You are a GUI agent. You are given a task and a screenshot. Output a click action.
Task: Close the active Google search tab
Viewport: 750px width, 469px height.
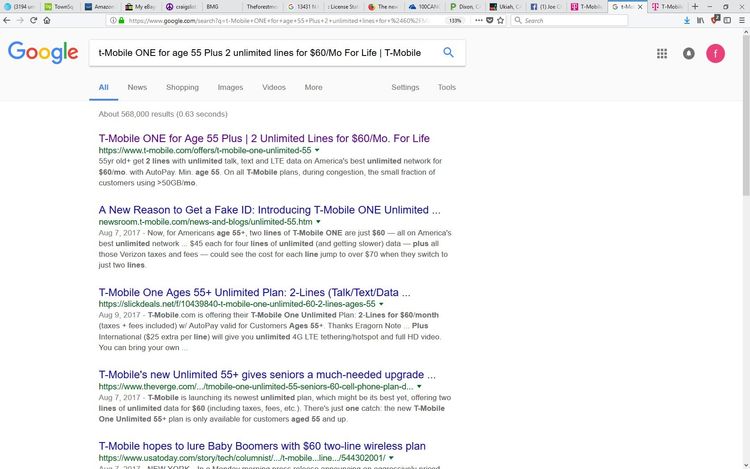point(640,7)
